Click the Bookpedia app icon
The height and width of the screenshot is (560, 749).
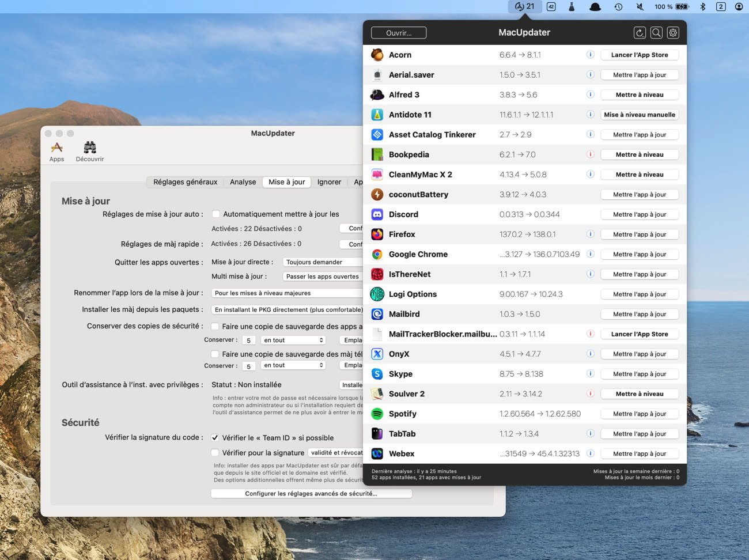[x=377, y=154]
